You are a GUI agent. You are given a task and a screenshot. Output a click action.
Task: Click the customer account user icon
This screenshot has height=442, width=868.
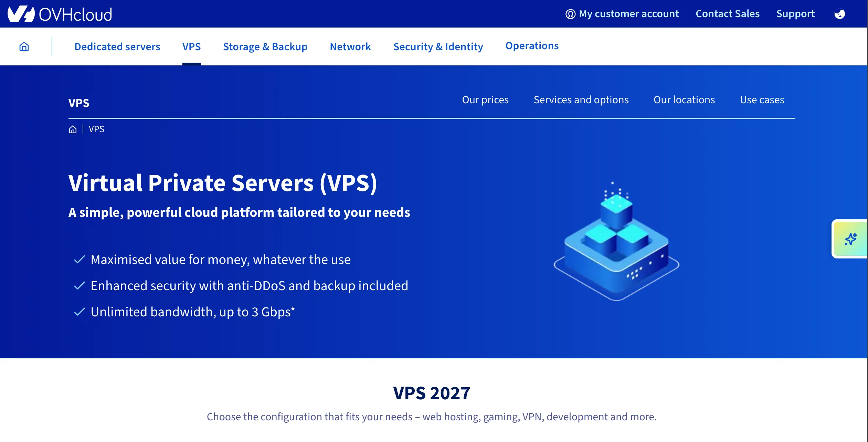570,14
